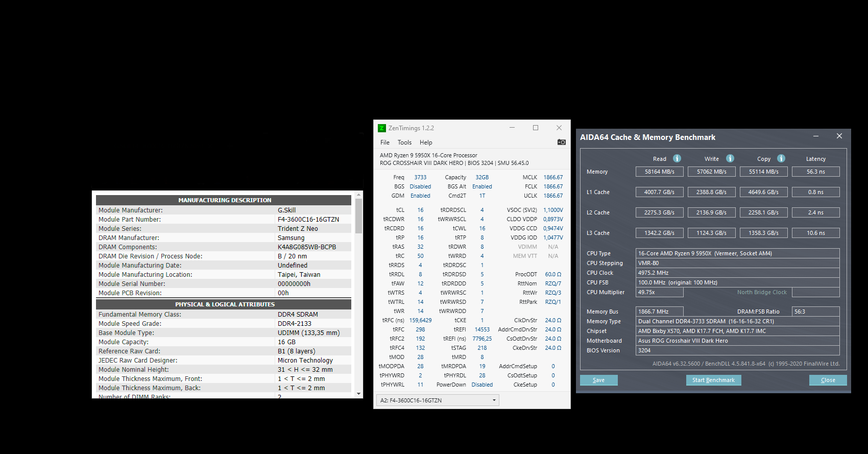Viewport: 868px width, 454px height.
Task: Click the tRAS value 32
Action: (x=420, y=247)
